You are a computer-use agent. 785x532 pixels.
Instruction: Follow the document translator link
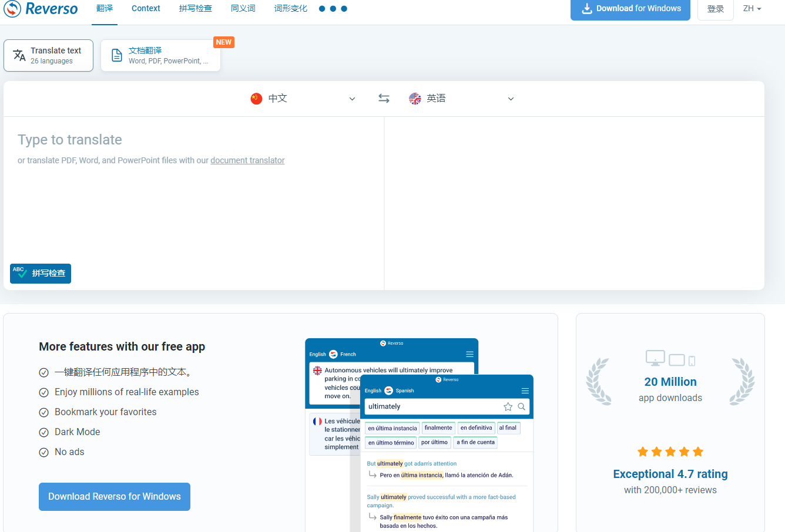click(247, 160)
